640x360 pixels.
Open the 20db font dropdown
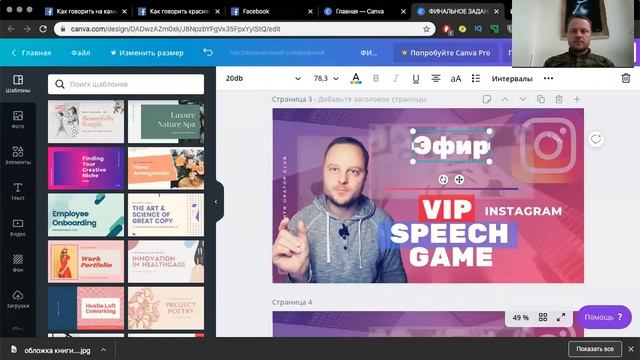(263, 78)
